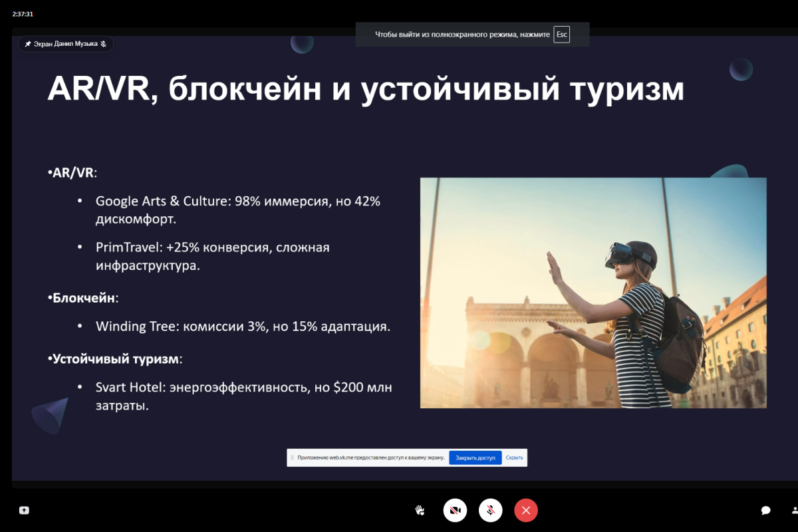Image resolution: width=798 pixels, height=532 pixels.
Task: Unmute the microphone
Action: [490, 510]
